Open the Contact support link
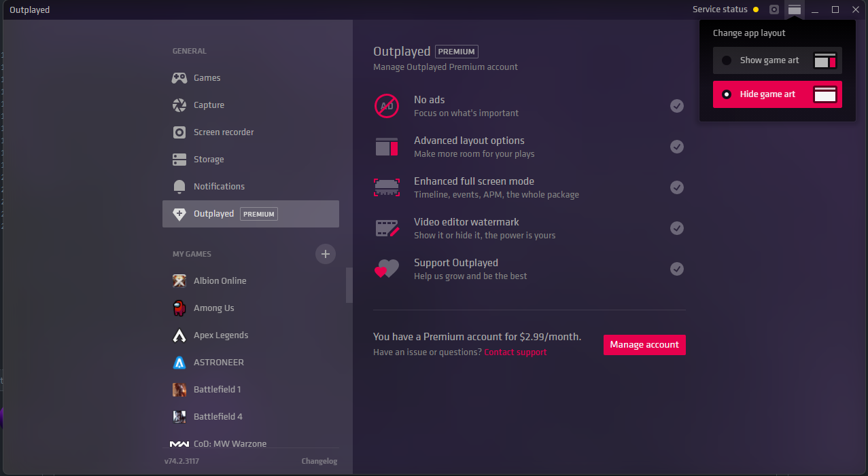Viewport: 868px width, 476px height. [515, 352]
